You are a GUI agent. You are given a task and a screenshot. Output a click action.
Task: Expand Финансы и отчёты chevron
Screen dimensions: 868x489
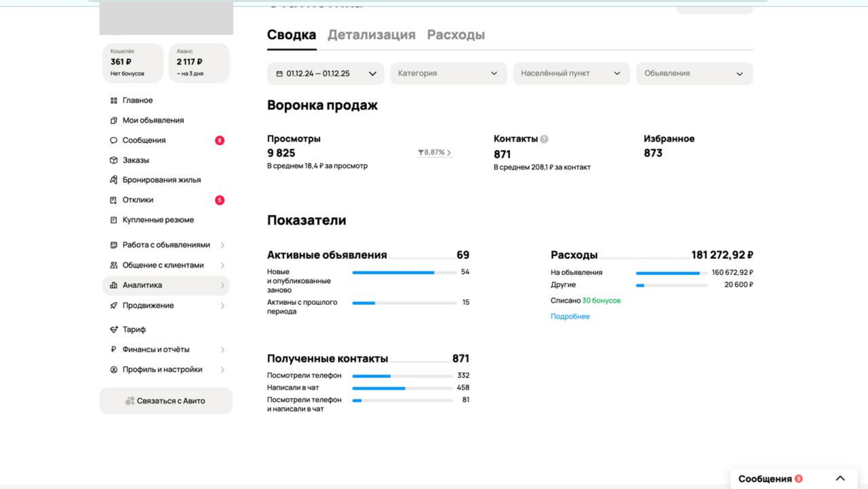click(x=223, y=350)
